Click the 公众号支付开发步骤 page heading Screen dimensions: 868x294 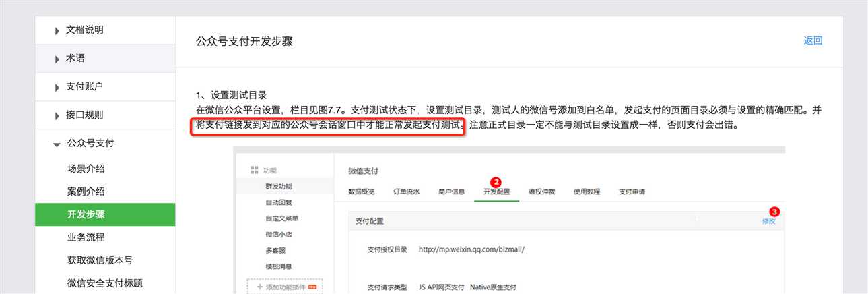pos(244,41)
